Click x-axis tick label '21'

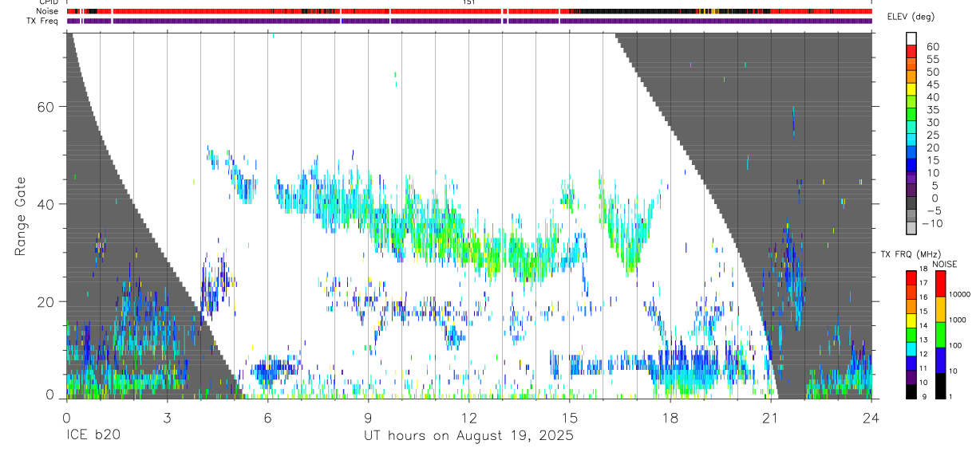[x=770, y=418]
